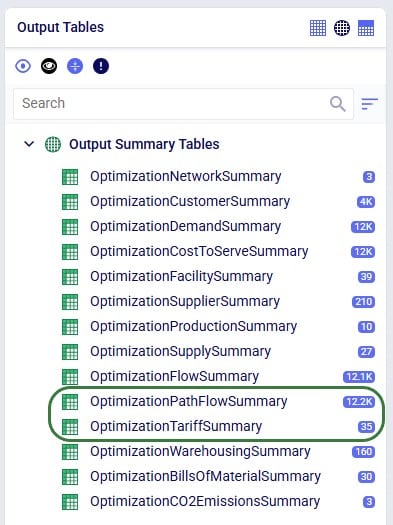Click the grid table icon in header
The image size is (393, 525).
[318, 28]
